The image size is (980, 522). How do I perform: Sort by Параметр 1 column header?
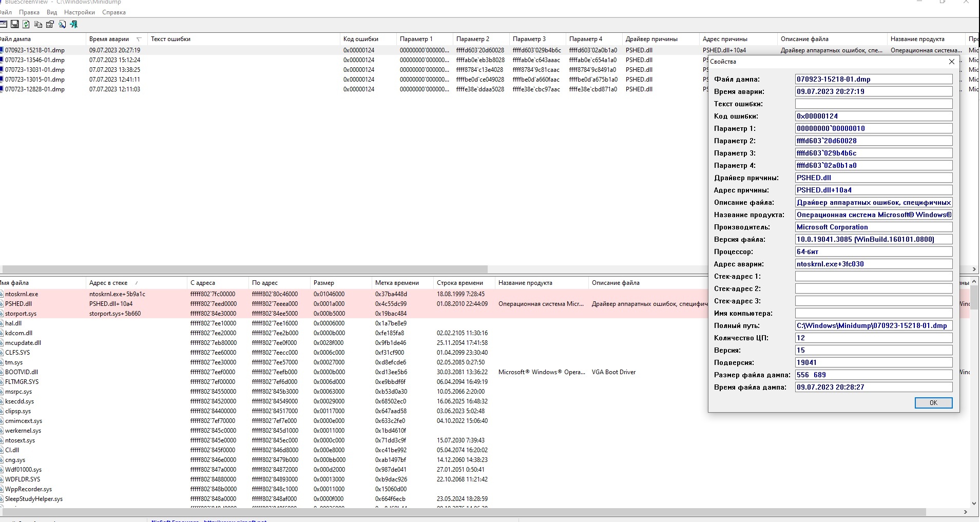coord(425,39)
